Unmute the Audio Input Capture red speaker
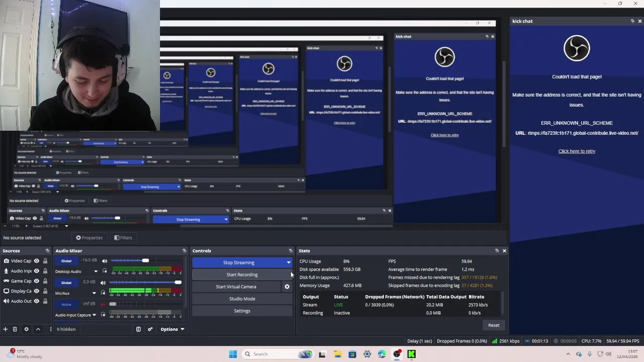644x362 pixels. click(103, 304)
